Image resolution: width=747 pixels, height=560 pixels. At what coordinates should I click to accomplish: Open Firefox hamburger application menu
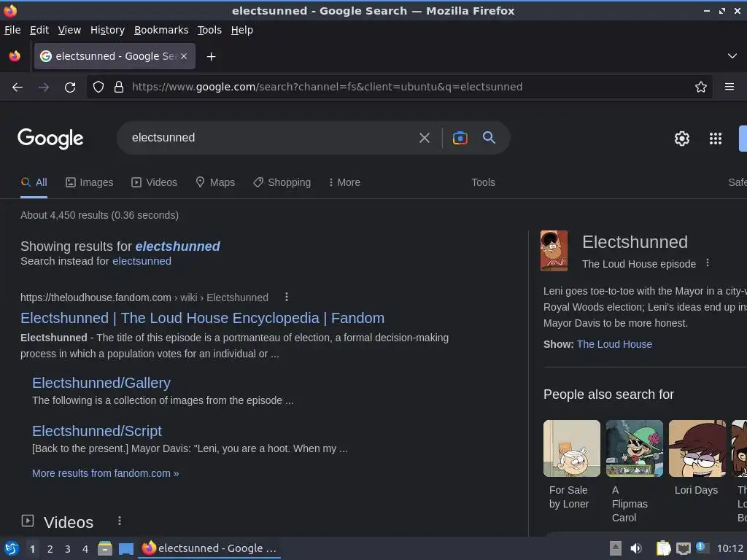click(x=729, y=87)
